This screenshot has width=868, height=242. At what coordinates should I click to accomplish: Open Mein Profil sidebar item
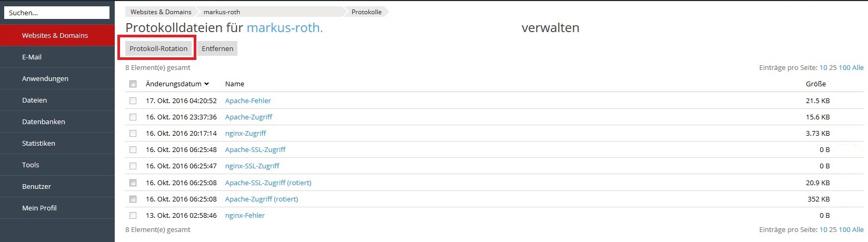57,208
